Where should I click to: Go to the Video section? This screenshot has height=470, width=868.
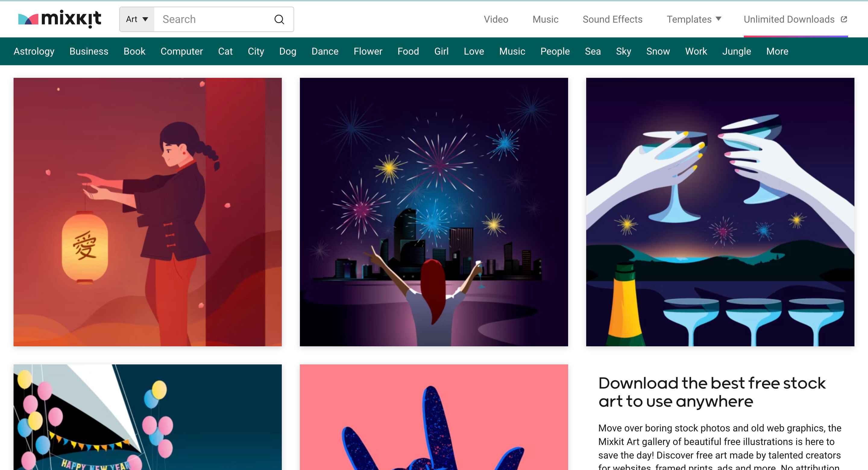click(496, 19)
